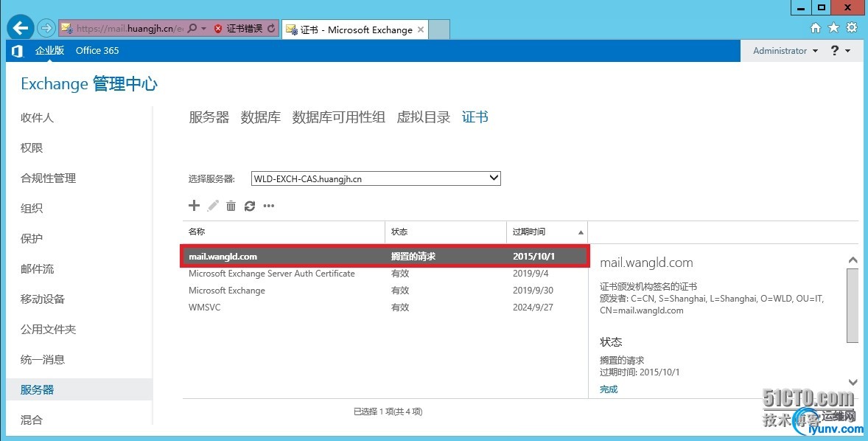The width and height of the screenshot is (868, 441).
Task: Switch to 企业版 header tab
Action: click(50, 50)
